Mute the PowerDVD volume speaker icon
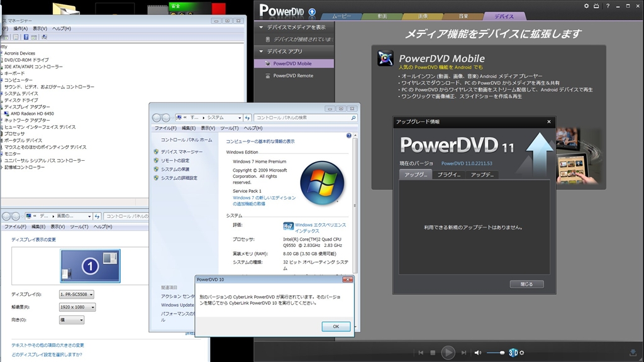 [478, 353]
